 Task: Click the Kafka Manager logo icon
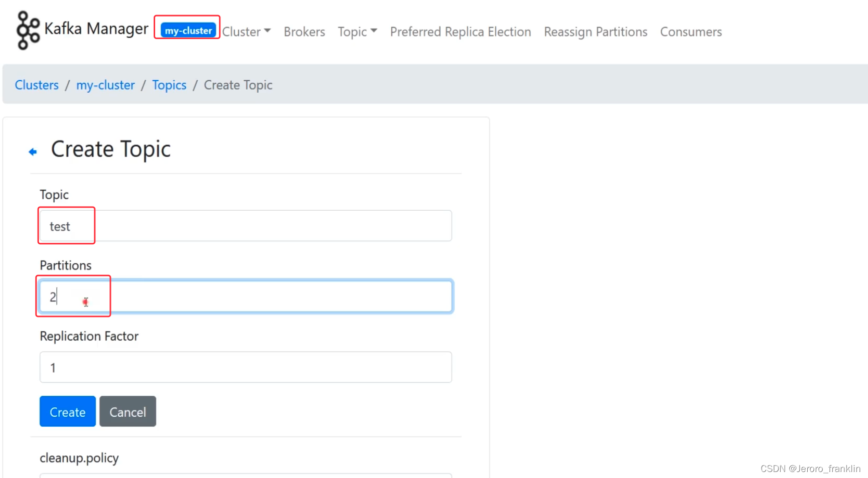[x=28, y=31]
